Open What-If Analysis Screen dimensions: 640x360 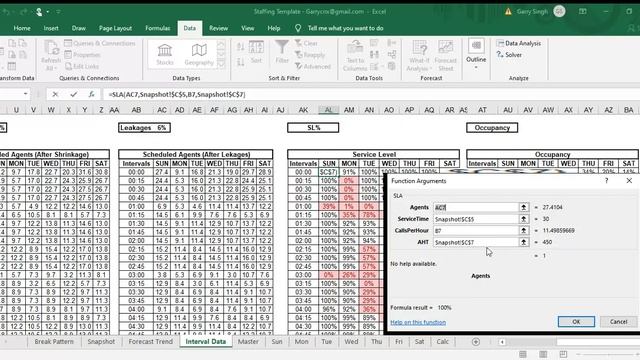(419, 56)
